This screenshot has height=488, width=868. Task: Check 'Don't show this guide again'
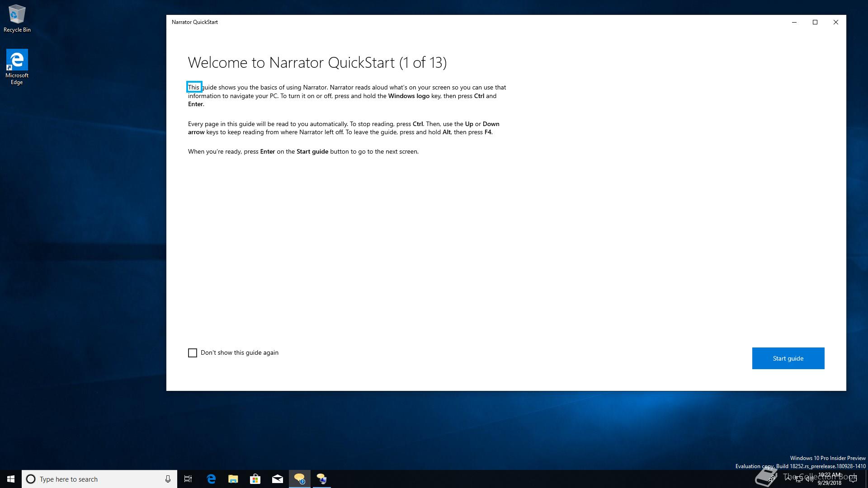click(x=193, y=353)
